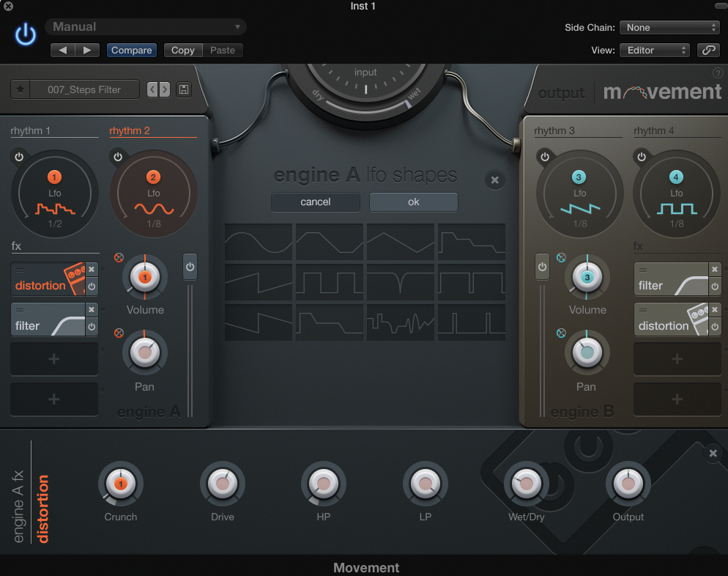
Task: Click the number 4 badge in rhythm 4 dial
Action: tap(676, 177)
